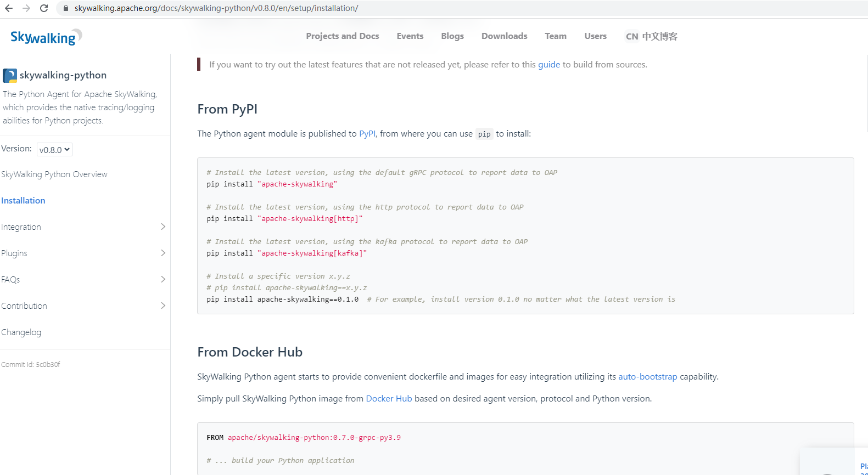The height and width of the screenshot is (475, 868).
Task: Go back using browser back arrow
Action: 9,8
